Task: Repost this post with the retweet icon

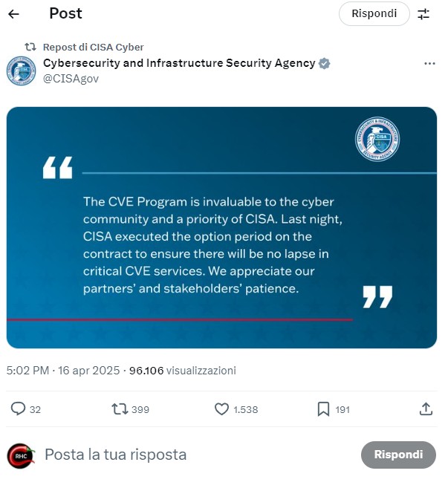Action: [119, 409]
